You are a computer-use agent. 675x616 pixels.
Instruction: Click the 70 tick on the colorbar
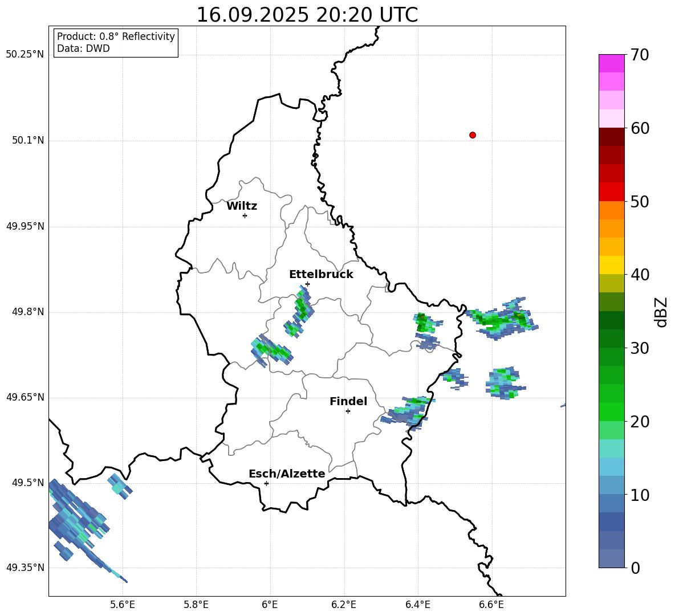(640, 55)
